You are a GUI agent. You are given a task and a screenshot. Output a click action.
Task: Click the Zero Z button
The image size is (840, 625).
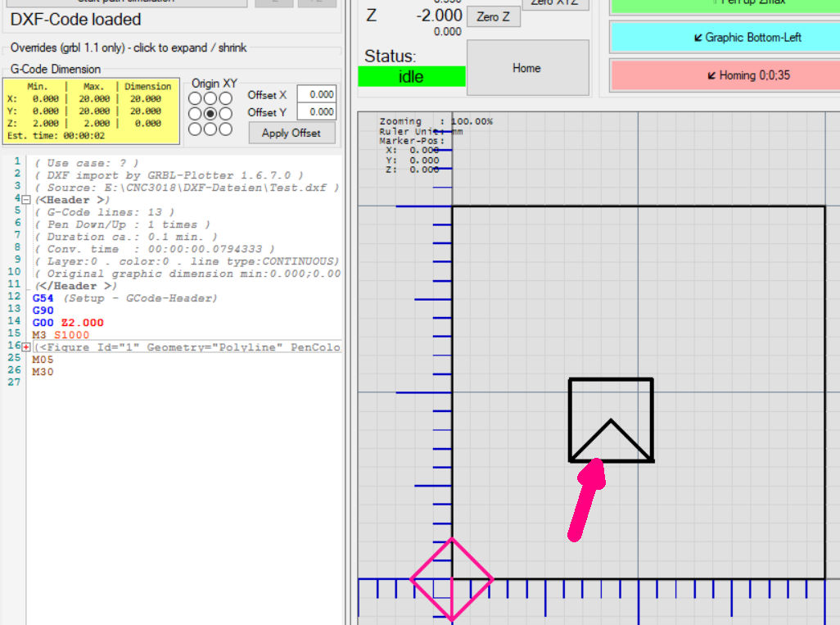click(494, 16)
